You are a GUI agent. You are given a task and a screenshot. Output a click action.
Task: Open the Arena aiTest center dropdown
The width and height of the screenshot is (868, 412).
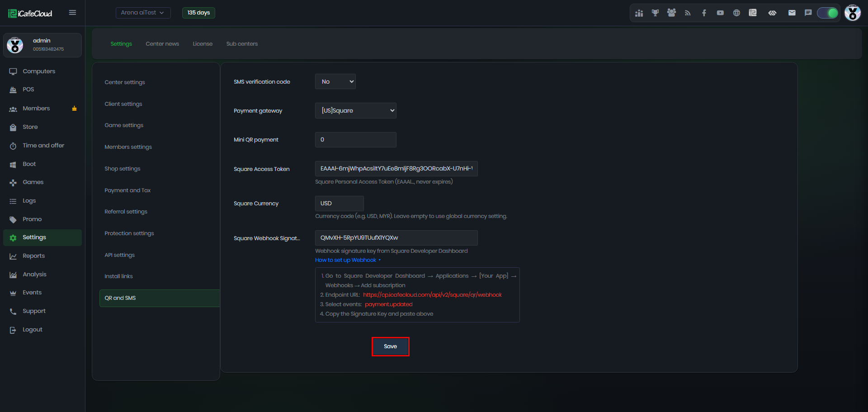pyautogui.click(x=143, y=13)
